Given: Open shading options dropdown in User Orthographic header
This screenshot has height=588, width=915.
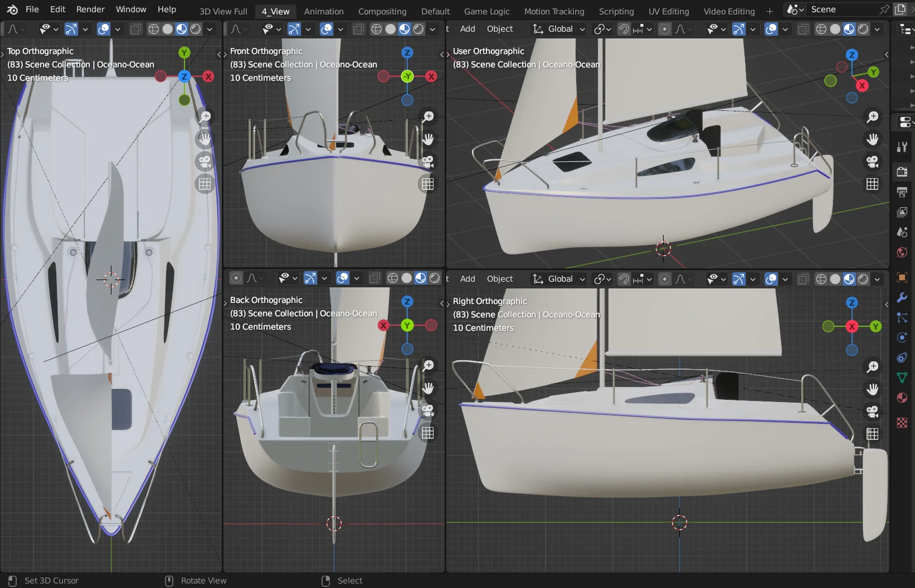Looking at the screenshot, I should pyautogui.click(x=877, y=29).
